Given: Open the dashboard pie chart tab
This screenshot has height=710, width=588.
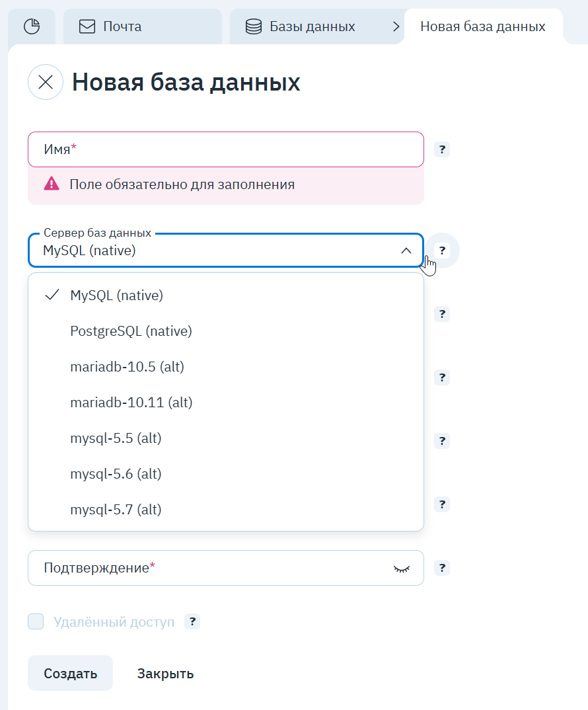Looking at the screenshot, I should [32, 26].
